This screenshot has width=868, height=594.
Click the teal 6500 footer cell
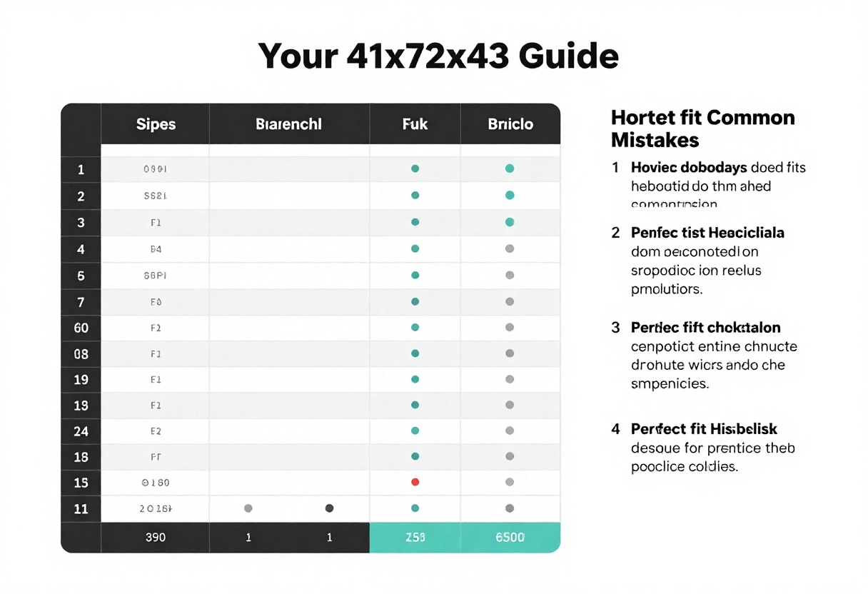[510, 538]
